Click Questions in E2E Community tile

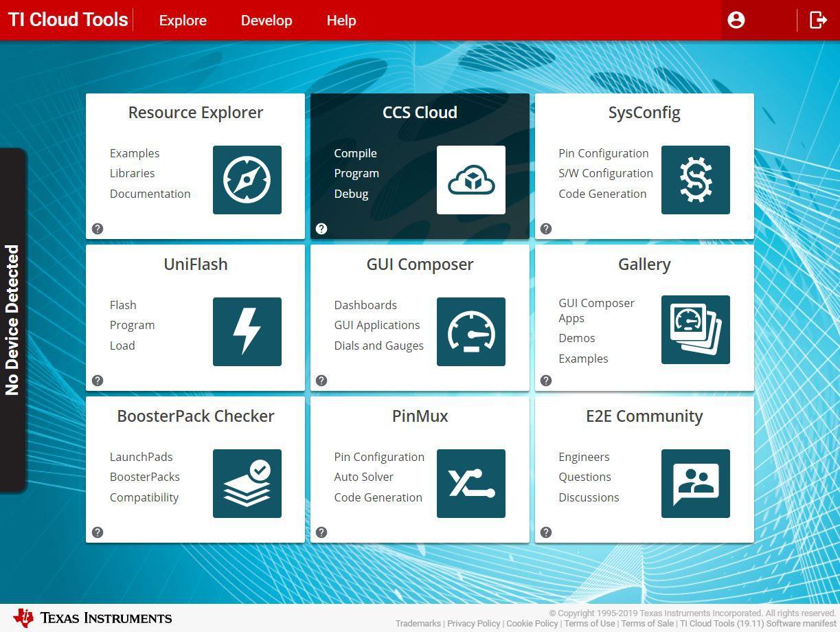tap(585, 477)
